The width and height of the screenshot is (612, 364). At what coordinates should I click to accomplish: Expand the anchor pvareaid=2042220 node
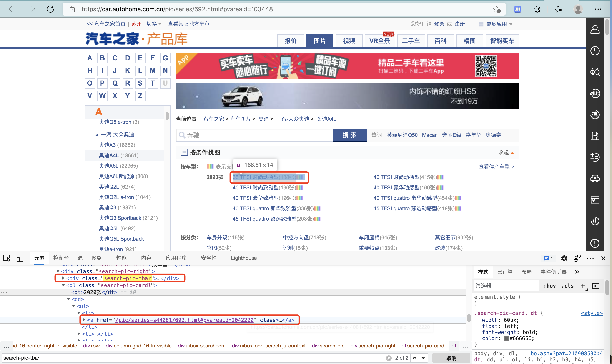(84, 320)
